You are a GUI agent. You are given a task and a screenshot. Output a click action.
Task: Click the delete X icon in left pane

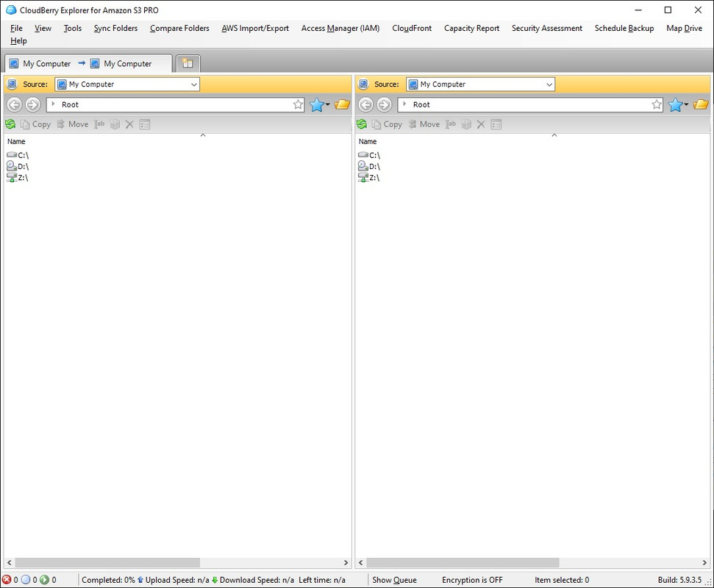(x=129, y=124)
